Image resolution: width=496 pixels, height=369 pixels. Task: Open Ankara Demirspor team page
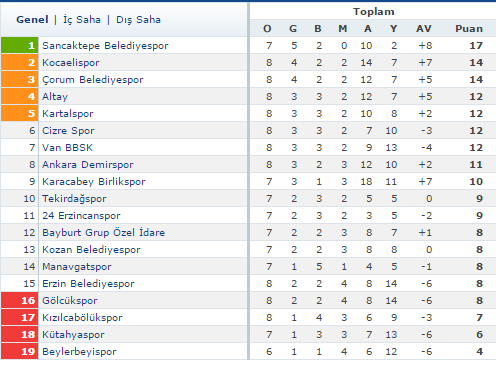pyautogui.click(x=88, y=165)
